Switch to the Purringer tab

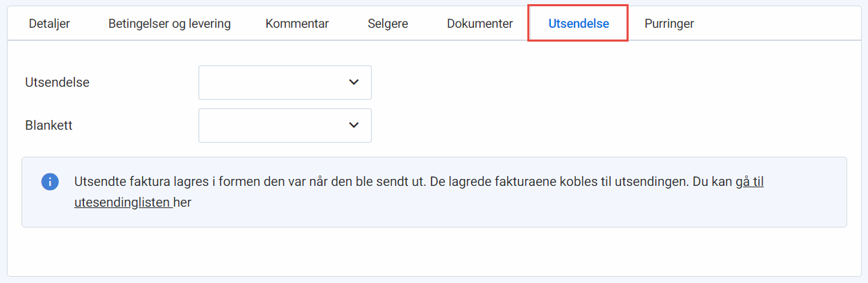point(669,24)
